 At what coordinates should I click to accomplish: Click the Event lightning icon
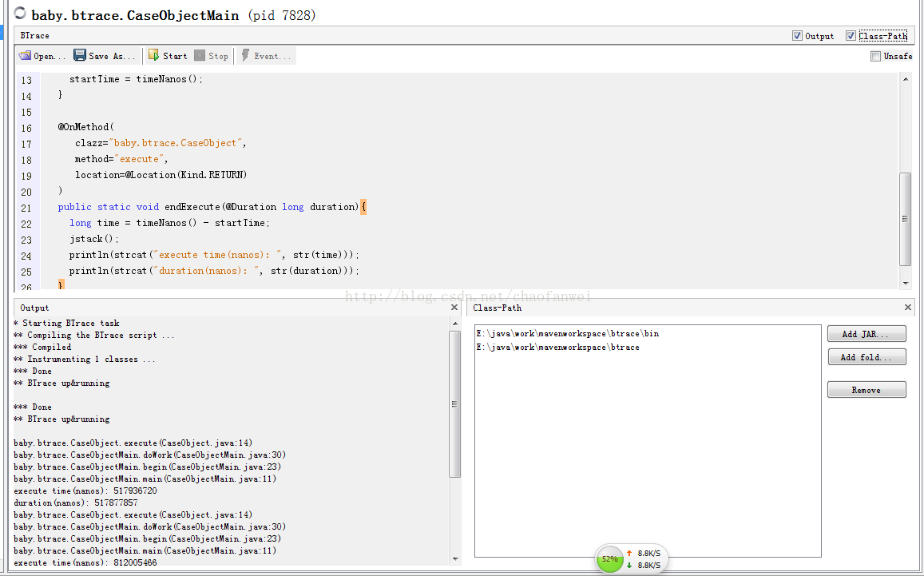(245, 56)
